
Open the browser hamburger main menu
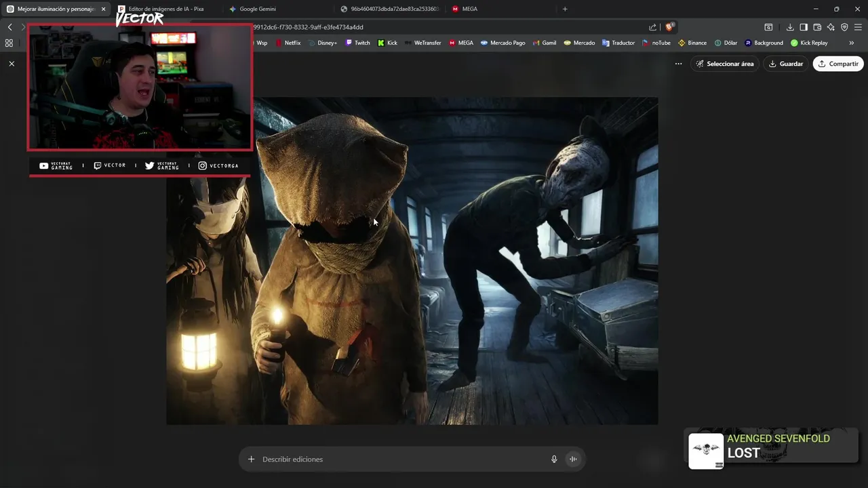pyautogui.click(x=858, y=27)
